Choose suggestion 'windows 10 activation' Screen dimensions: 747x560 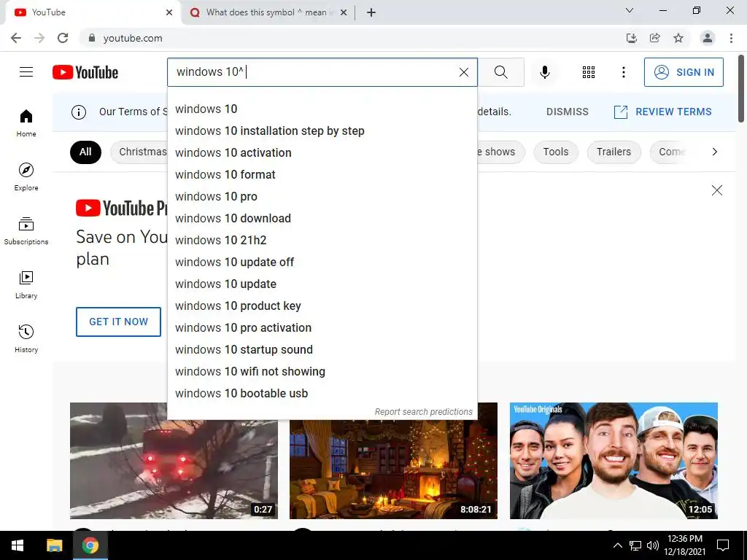[322, 153]
